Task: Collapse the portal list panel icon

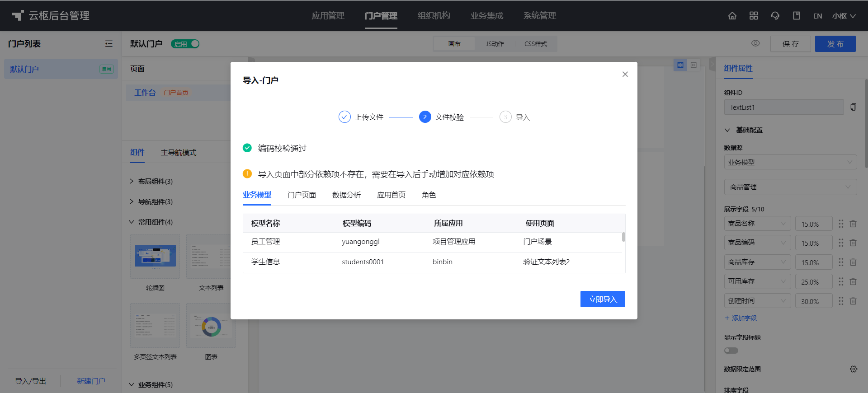Action: (x=109, y=44)
